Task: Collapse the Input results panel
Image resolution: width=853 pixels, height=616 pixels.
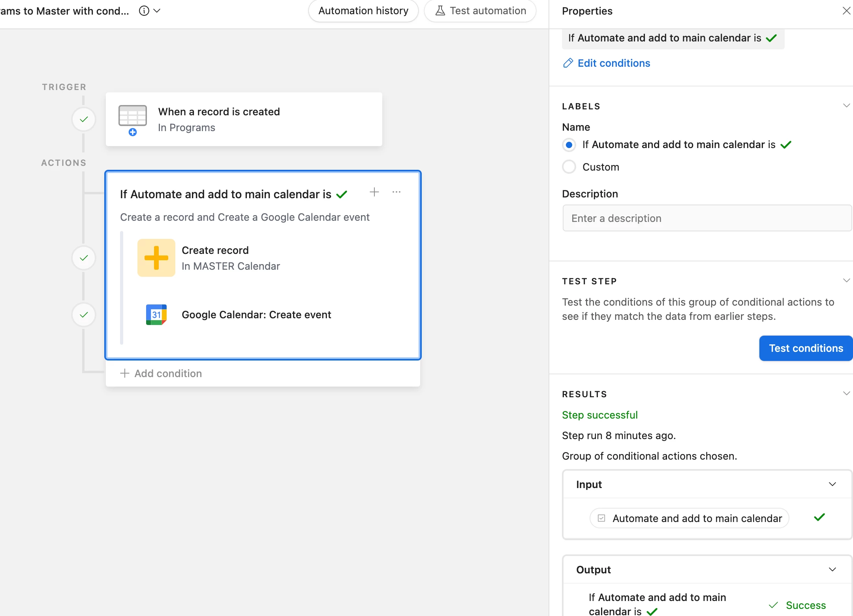Action: 832,485
